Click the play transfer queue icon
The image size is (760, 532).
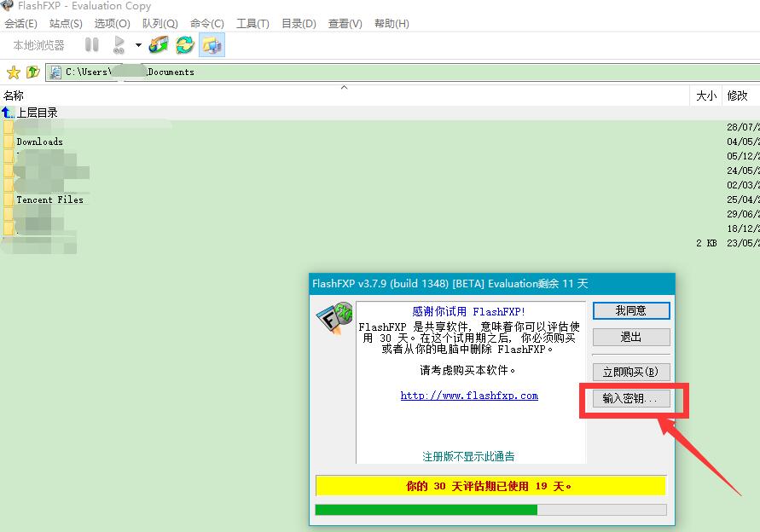[x=119, y=45]
